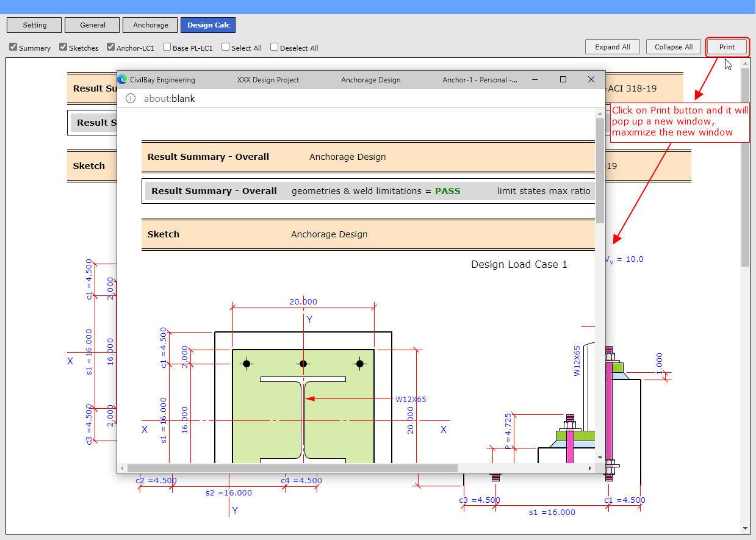The height and width of the screenshot is (540, 756).
Task: Click the site info icon beside about:blank
Action: (130, 99)
